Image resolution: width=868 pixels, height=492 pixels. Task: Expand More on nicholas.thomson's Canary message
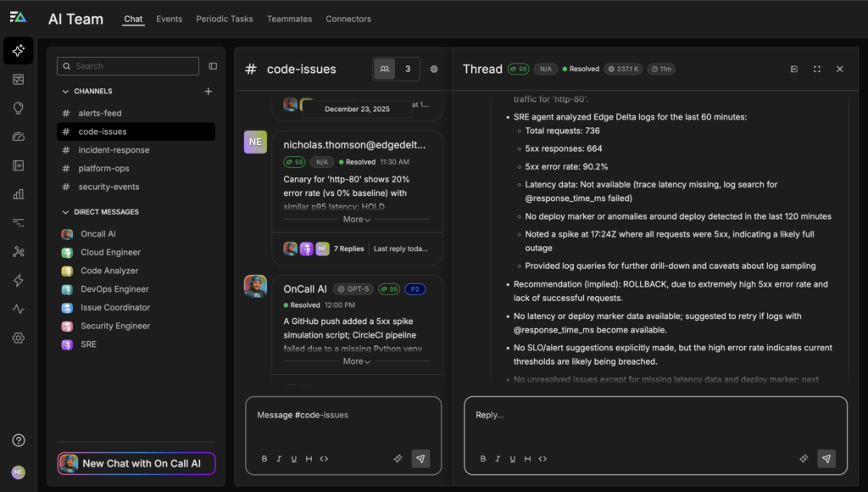tap(356, 220)
